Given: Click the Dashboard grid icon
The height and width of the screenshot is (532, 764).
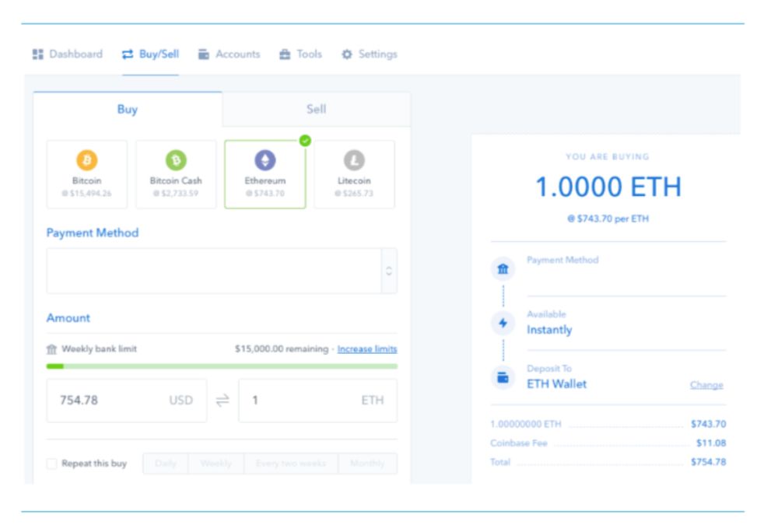Looking at the screenshot, I should coord(37,54).
